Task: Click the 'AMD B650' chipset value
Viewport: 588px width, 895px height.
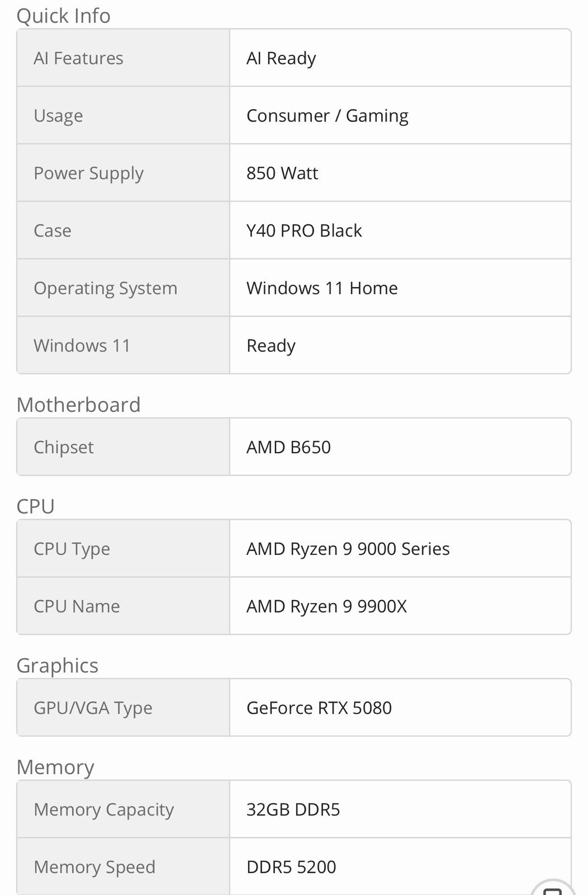Action: point(288,447)
